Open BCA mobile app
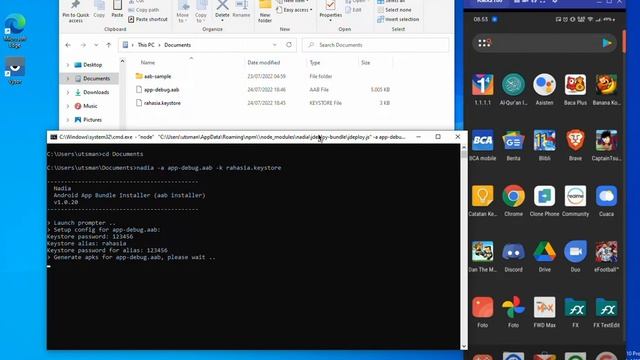 point(482,140)
